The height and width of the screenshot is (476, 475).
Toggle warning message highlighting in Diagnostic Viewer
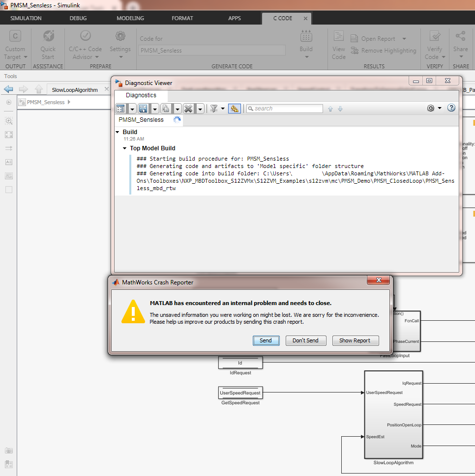click(235, 109)
